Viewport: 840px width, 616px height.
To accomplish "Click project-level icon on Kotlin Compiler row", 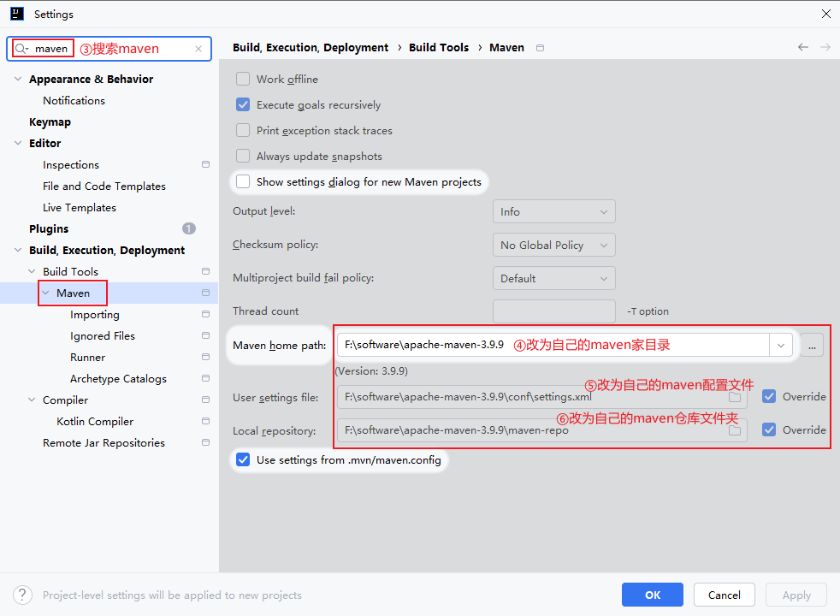I will tap(205, 422).
